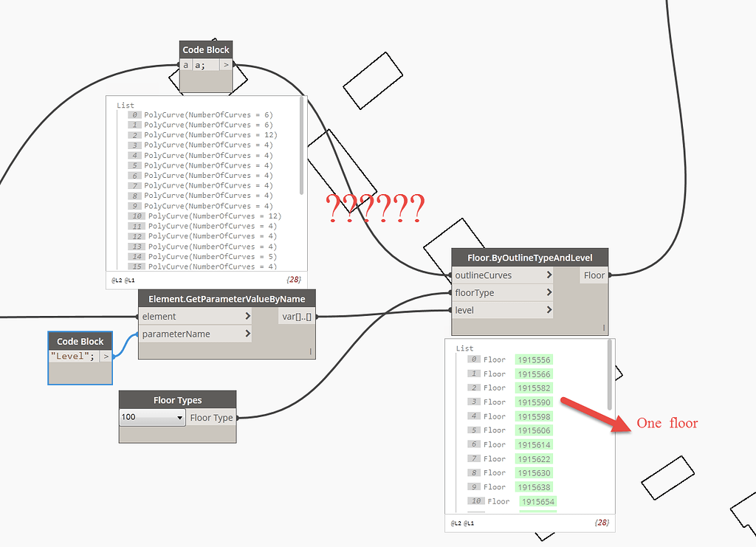The width and height of the screenshot is (756, 547).
Task: Select the Floor.ByOutlineTypeAndLevel node header
Action: click(529, 257)
